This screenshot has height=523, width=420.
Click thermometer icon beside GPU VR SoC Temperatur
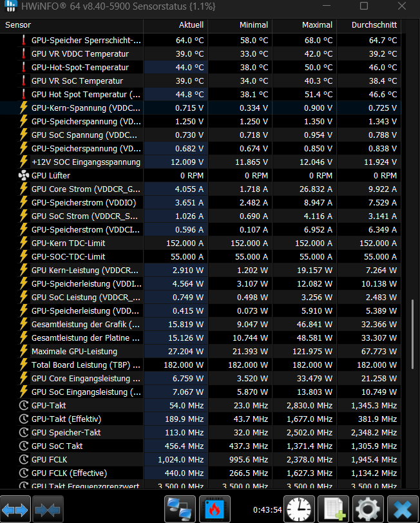click(24, 81)
